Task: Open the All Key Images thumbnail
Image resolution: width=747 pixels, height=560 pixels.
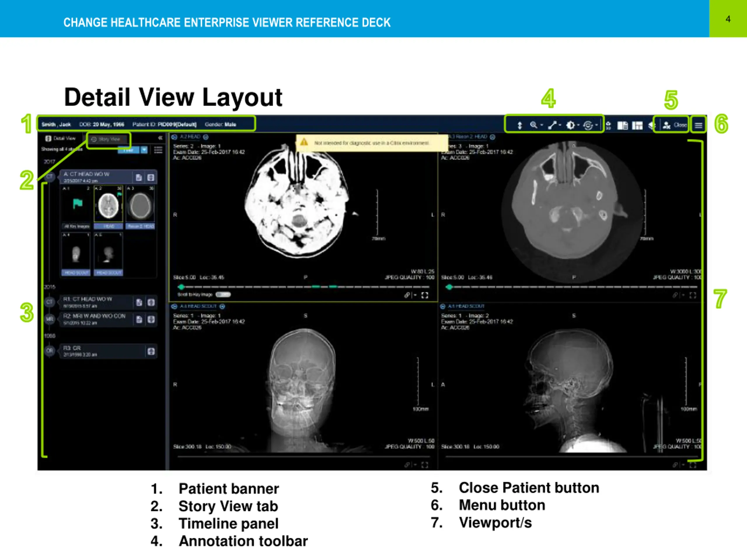Action: pyautogui.click(x=76, y=207)
